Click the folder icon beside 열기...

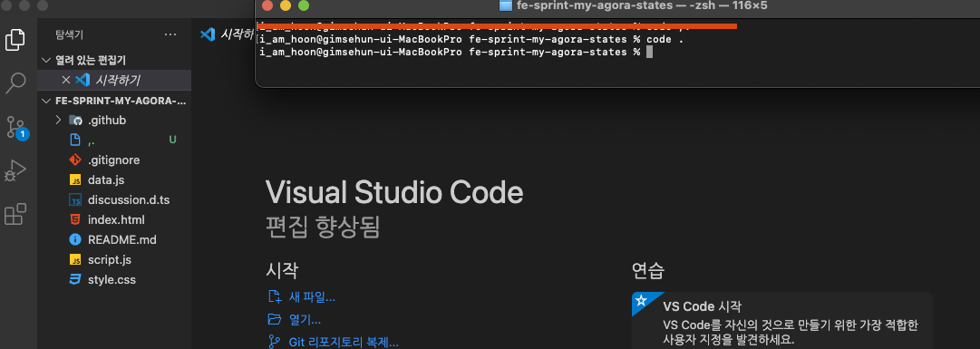[275, 320]
